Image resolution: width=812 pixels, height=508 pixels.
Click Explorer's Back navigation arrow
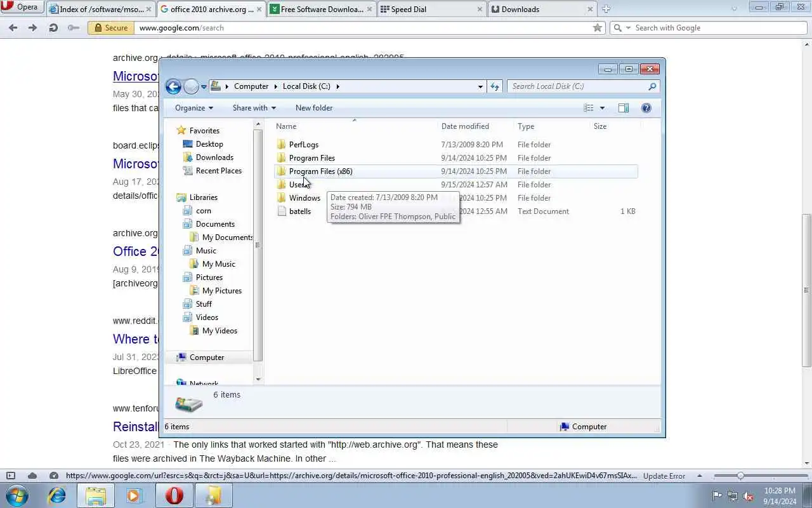[173, 86]
